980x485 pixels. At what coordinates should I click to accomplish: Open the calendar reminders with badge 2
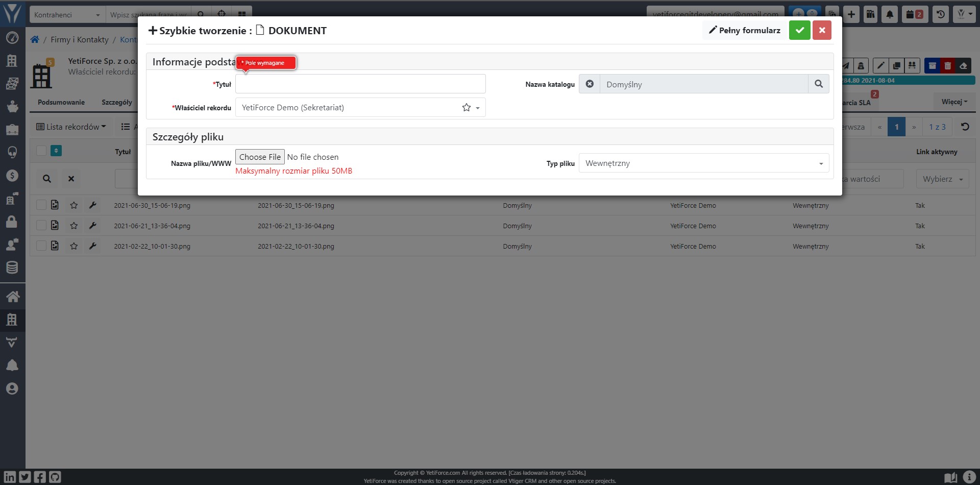[914, 14]
